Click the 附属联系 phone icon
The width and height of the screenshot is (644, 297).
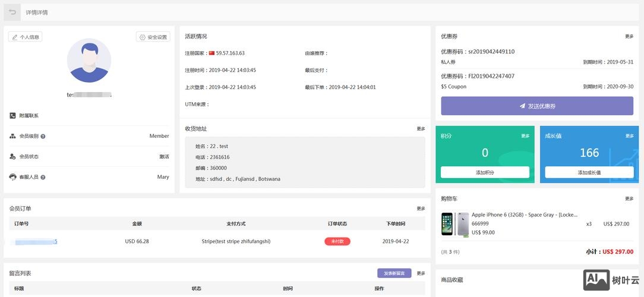12,116
